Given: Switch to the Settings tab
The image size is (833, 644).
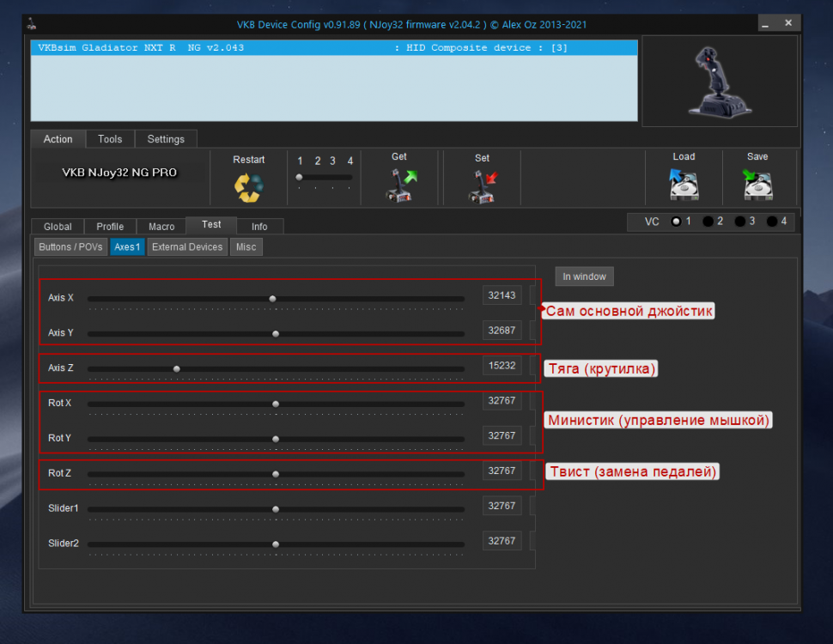Looking at the screenshot, I should (166, 139).
